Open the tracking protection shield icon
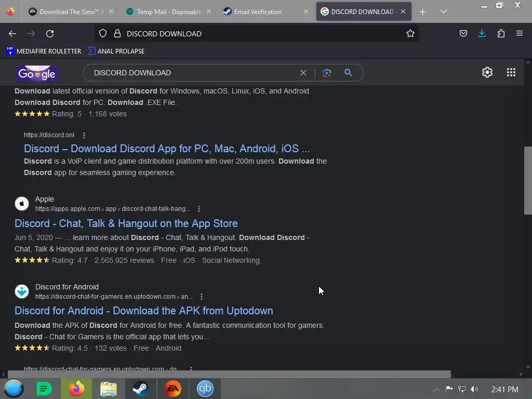The height and width of the screenshot is (399, 532). tap(103, 33)
